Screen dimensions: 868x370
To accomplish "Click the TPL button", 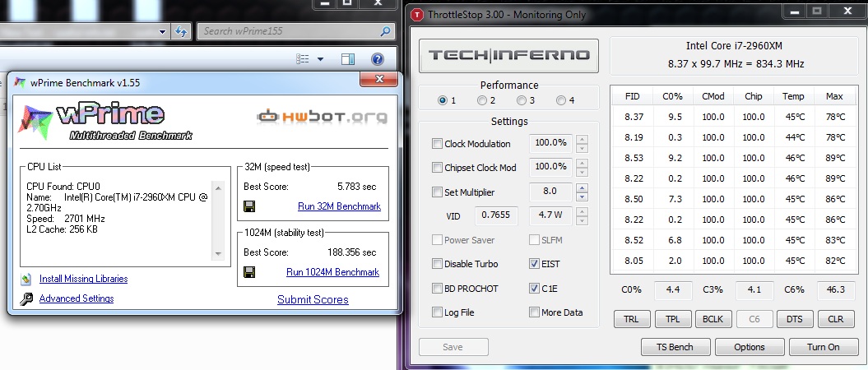I will click(672, 319).
